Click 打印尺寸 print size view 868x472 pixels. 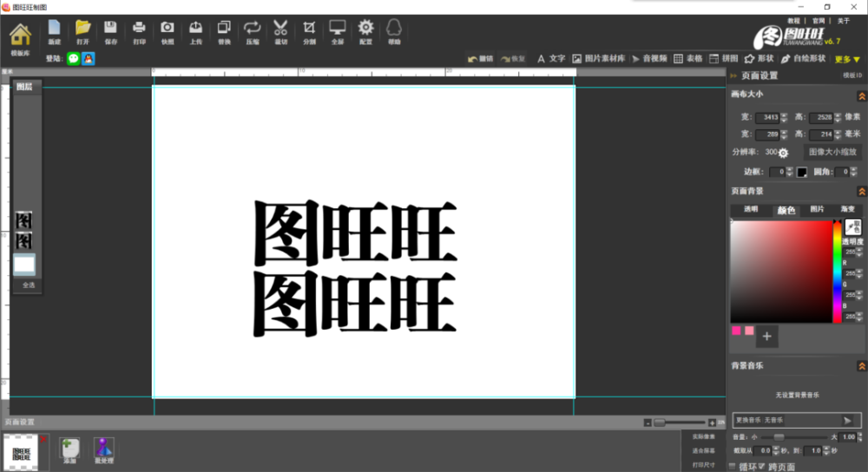pyautogui.click(x=703, y=465)
